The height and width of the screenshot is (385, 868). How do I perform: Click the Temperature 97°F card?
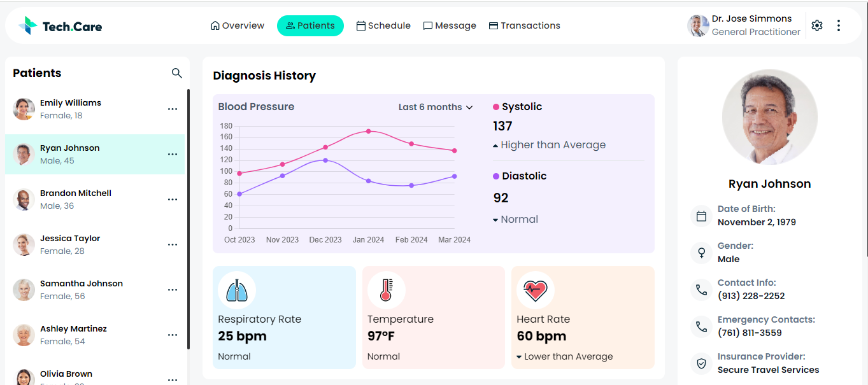434,318
